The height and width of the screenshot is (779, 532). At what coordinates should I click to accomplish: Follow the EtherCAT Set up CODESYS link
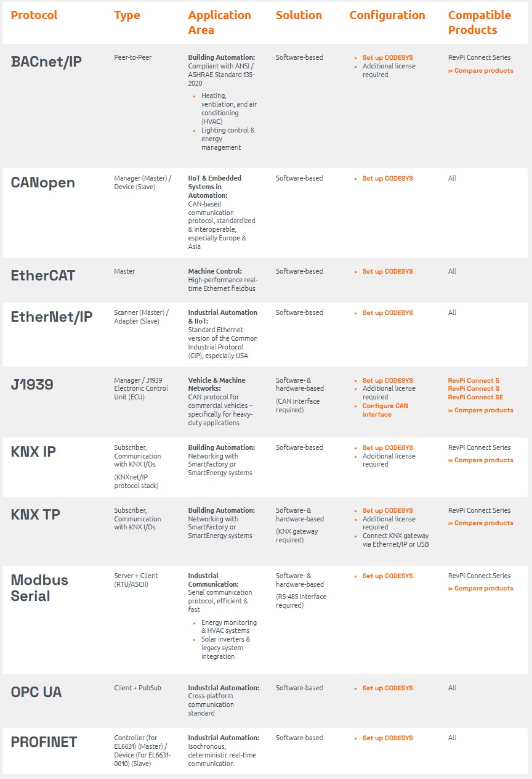tap(387, 271)
